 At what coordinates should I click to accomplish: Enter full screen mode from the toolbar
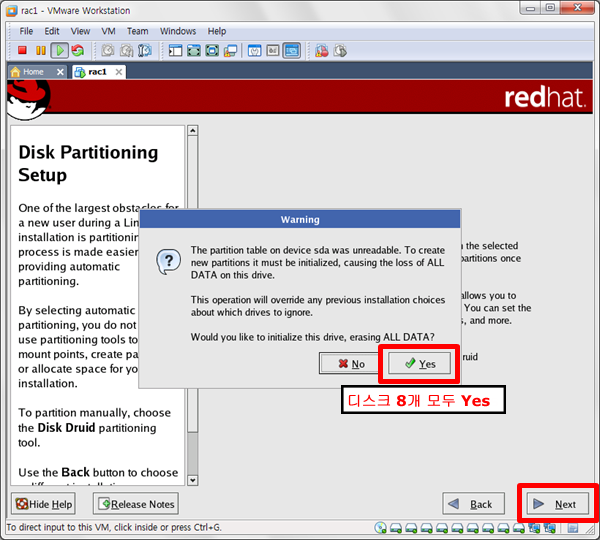[x=212, y=50]
